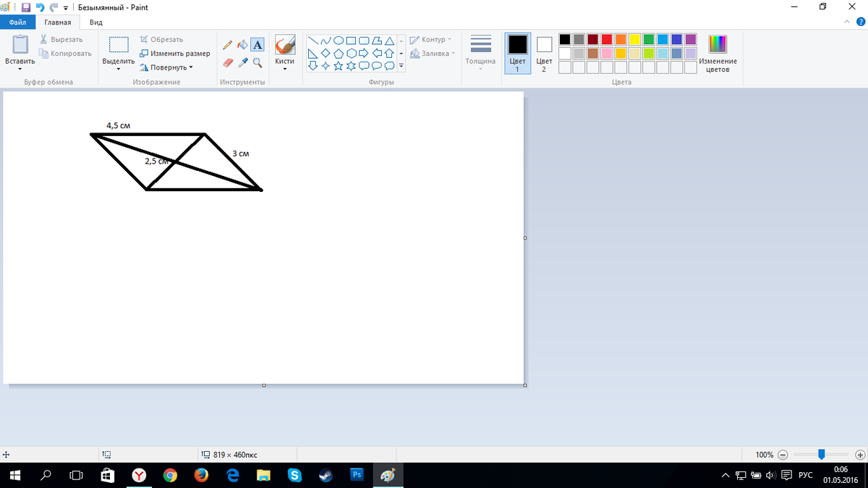The image size is (868, 488).
Task: Select the Magnifier tool
Action: tap(258, 63)
